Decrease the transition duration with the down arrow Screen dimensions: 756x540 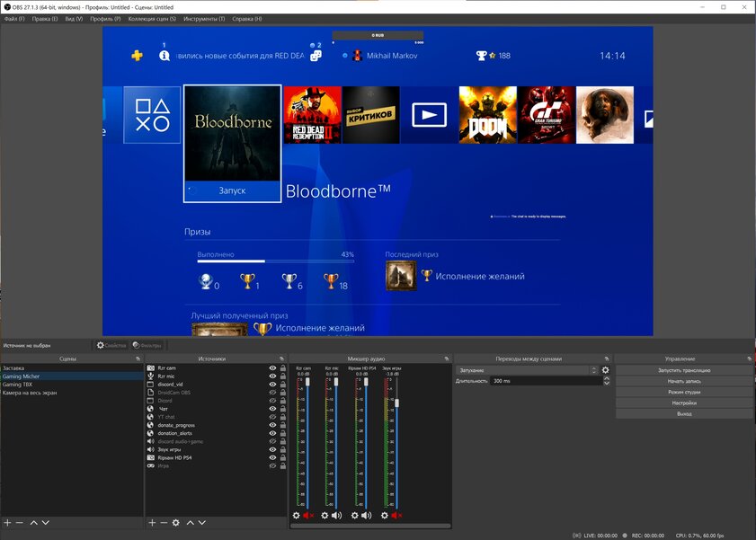607,383
